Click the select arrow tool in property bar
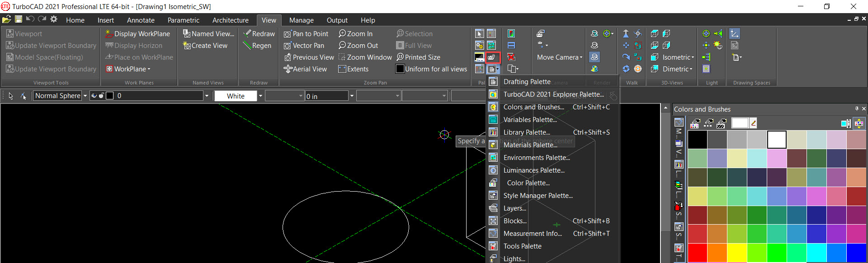The height and width of the screenshot is (263, 868). coord(11,96)
